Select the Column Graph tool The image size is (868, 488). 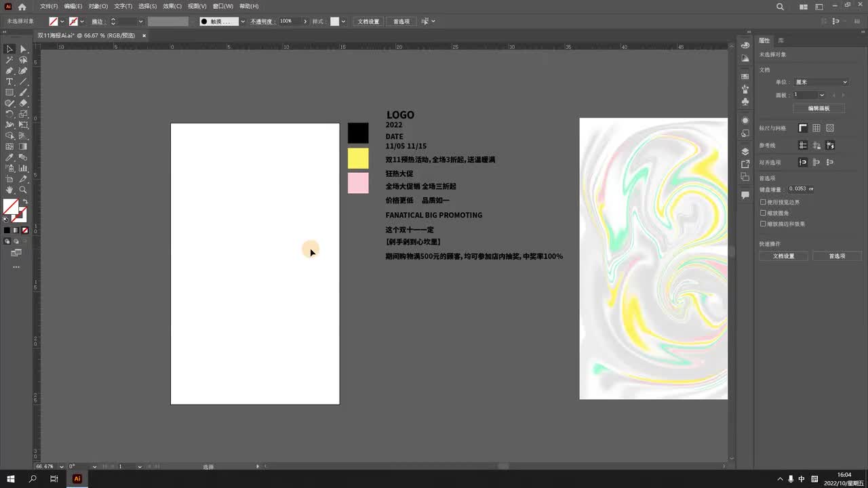[x=23, y=168]
